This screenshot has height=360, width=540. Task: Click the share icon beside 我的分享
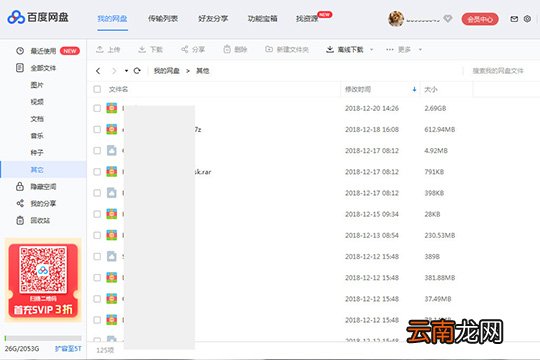[x=20, y=203]
